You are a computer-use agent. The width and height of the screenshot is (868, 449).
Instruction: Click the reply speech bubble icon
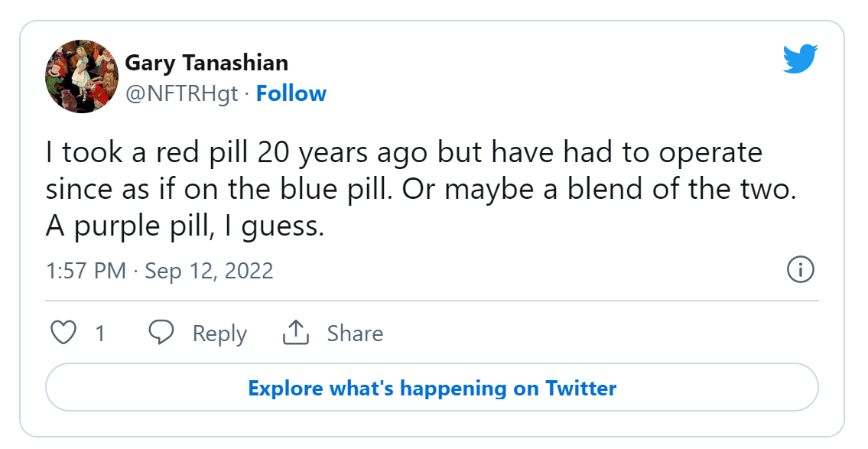[x=161, y=333]
